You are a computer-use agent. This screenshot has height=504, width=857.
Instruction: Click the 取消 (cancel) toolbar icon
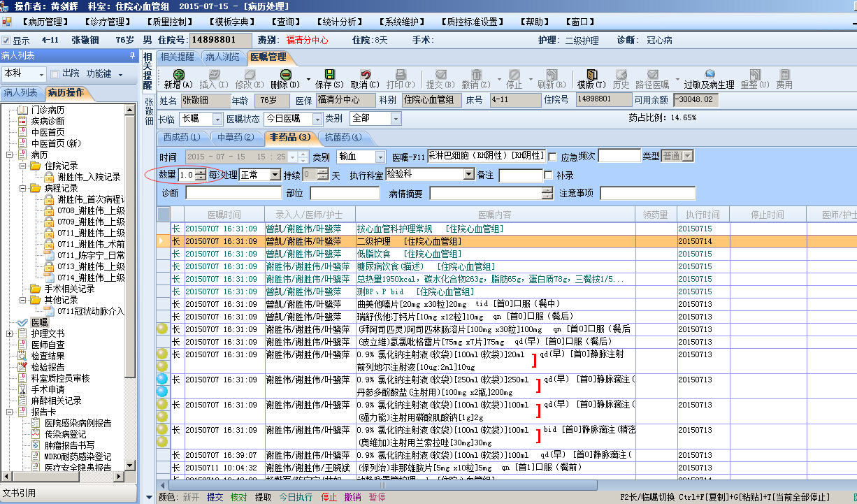365,74
